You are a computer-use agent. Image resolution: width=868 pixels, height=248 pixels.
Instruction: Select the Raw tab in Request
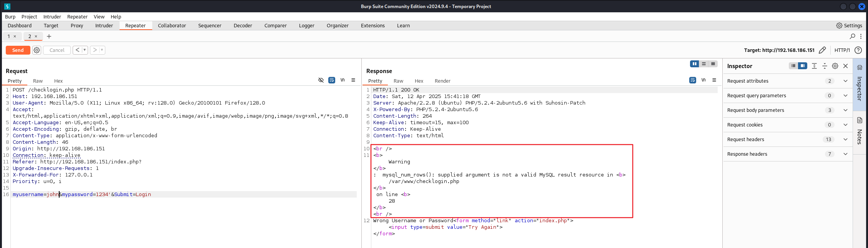tap(38, 81)
